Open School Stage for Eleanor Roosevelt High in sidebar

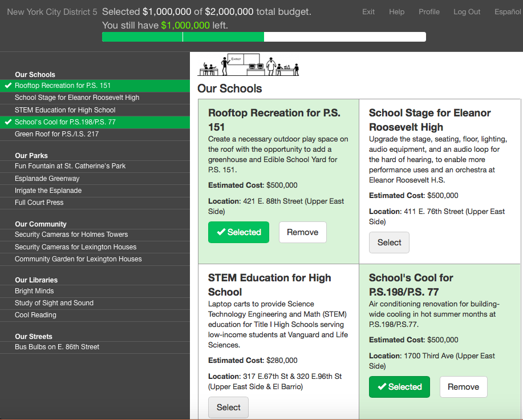click(95, 98)
